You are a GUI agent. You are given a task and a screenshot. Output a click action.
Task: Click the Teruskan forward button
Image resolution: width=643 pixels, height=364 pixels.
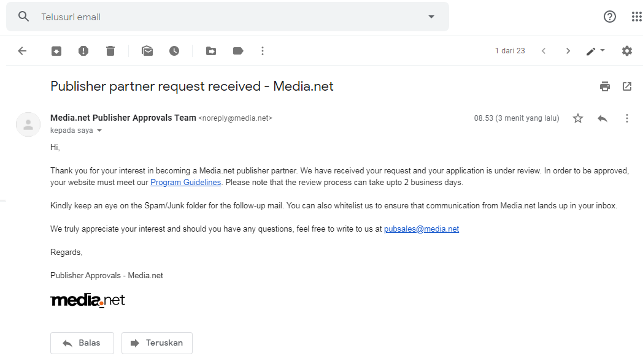(156, 343)
